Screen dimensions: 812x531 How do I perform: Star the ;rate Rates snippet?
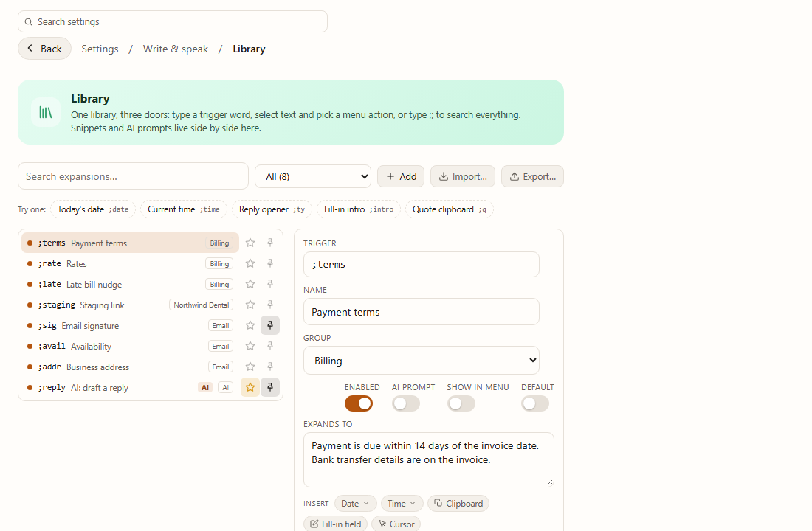[250, 263]
